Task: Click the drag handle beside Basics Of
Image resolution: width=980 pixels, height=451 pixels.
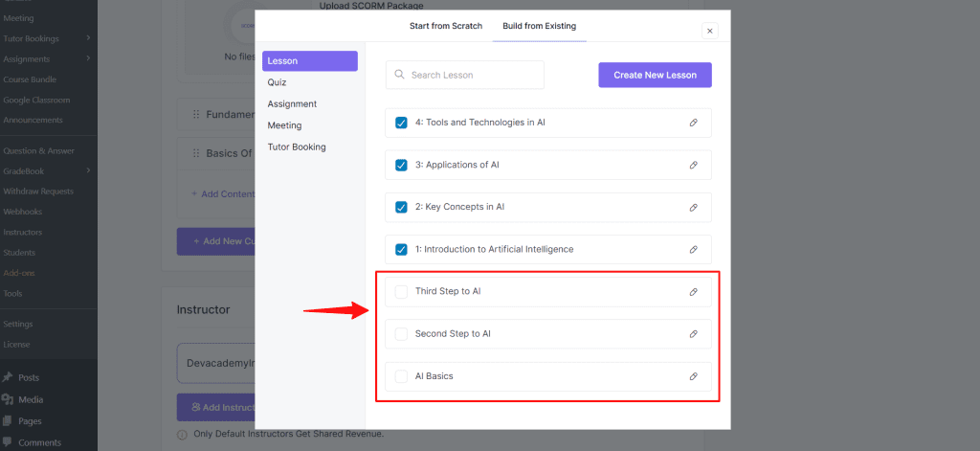Action: coord(195,153)
